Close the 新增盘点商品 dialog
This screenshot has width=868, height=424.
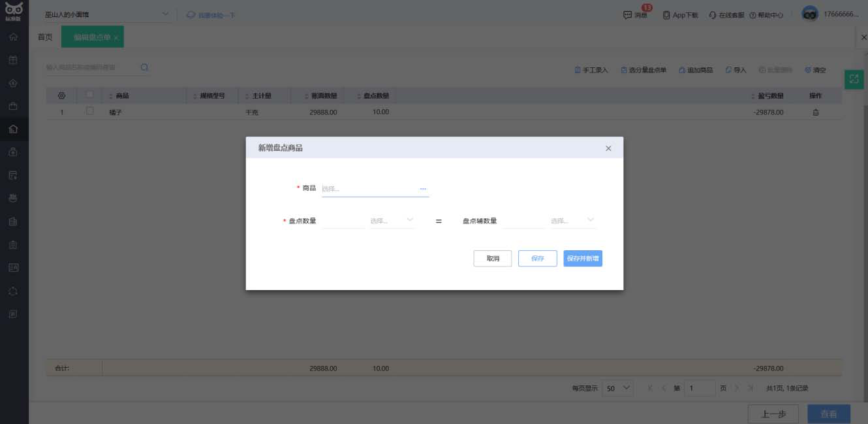pyautogui.click(x=608, y=148)
